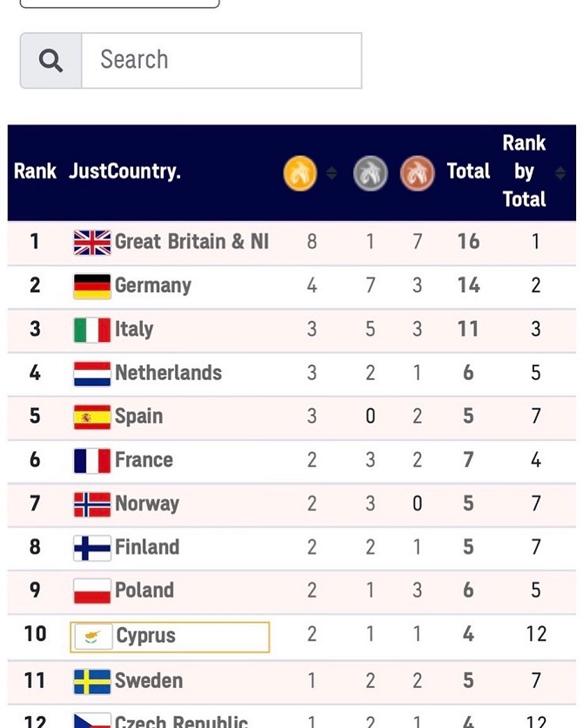Click the bronze medal column icon
This screenshot has height=728, width=583.
(417, 173)
